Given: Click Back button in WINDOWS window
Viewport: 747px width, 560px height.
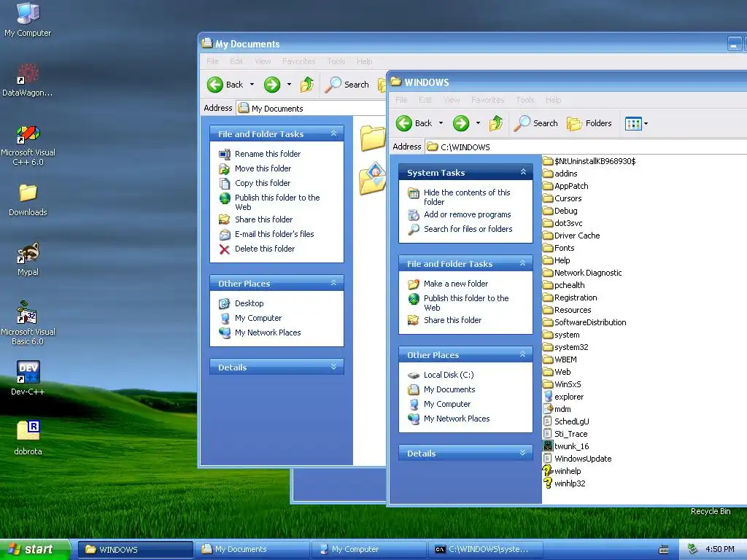Looking at the screenshot, I should click(x=414, y=123).
